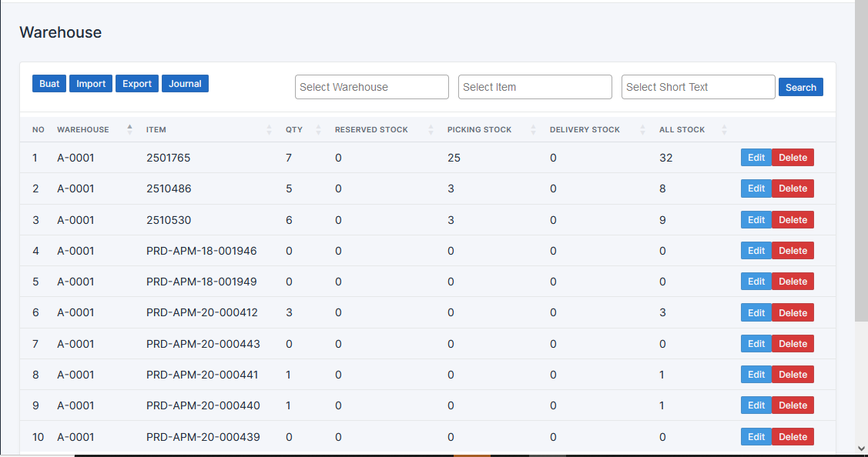This screenshot has width=868, height=457.
Task: Sort table by Warehouse column arrows
Action: click(x=129, y=129)
